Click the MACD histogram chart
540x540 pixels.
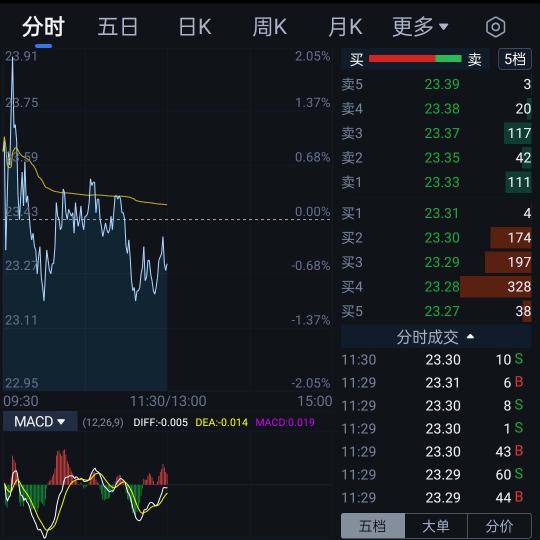167,486
